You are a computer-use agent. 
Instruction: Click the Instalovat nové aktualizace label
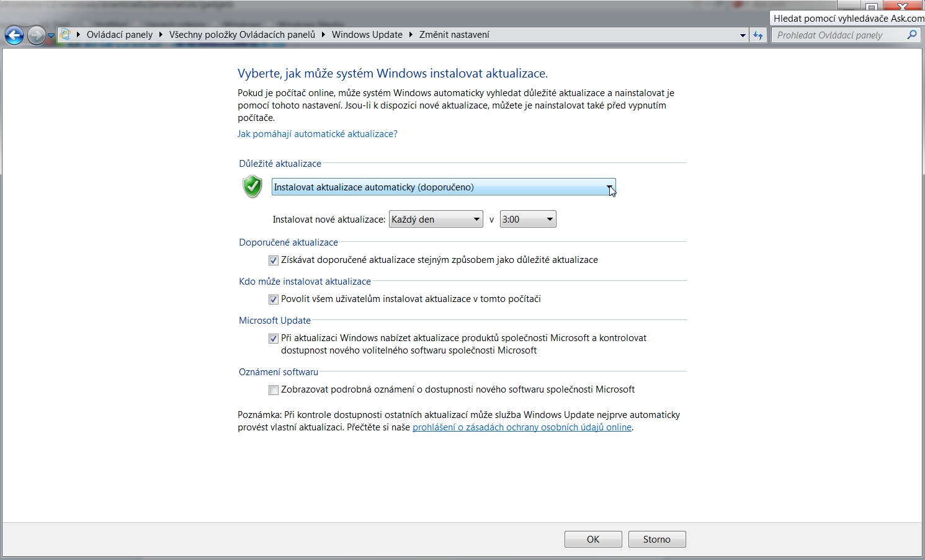(x=329, y=220)
